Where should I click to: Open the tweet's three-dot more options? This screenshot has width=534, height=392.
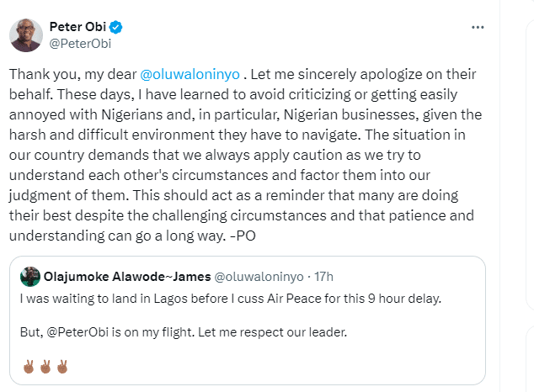click(x=478, y=27)
